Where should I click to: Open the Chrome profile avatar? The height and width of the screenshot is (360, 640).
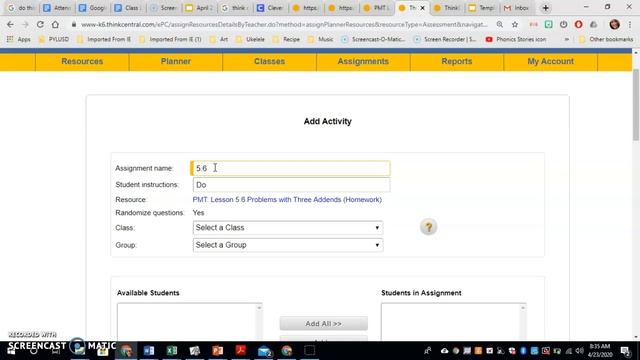coord(614,24)
